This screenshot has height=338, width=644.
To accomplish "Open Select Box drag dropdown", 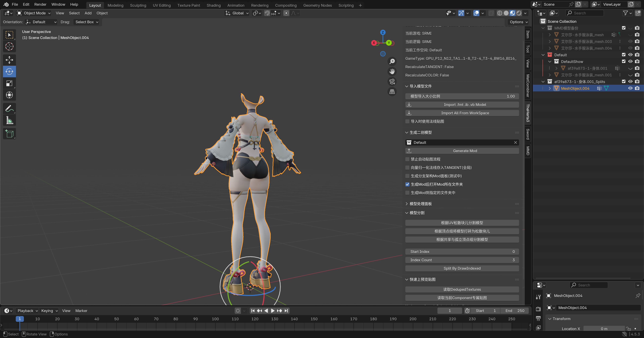I will click(87, 22).
